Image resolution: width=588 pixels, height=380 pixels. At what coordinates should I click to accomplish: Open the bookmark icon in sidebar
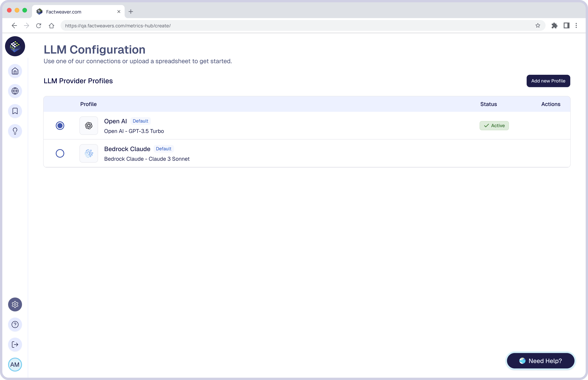click(x=15, y=111)
